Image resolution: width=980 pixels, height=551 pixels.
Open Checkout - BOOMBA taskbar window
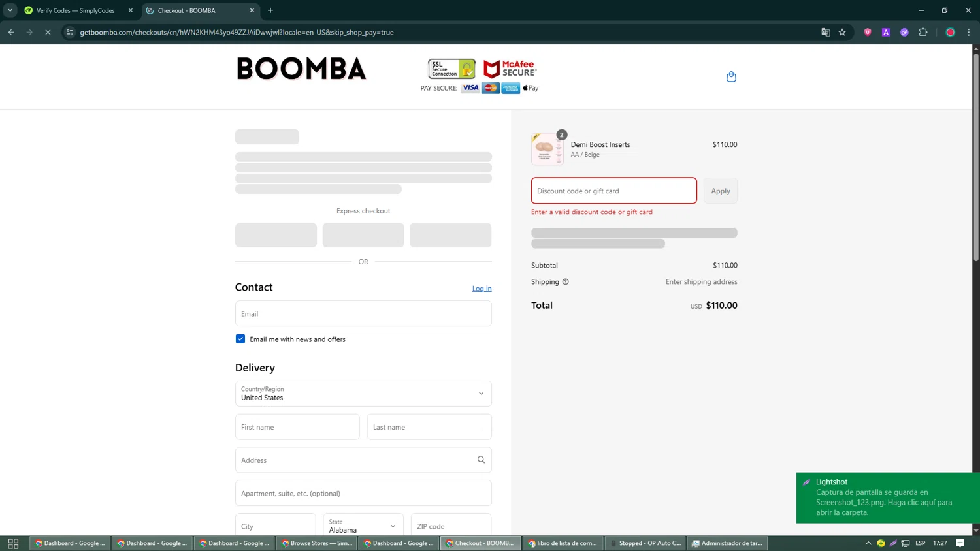click(x=481, y=543)
